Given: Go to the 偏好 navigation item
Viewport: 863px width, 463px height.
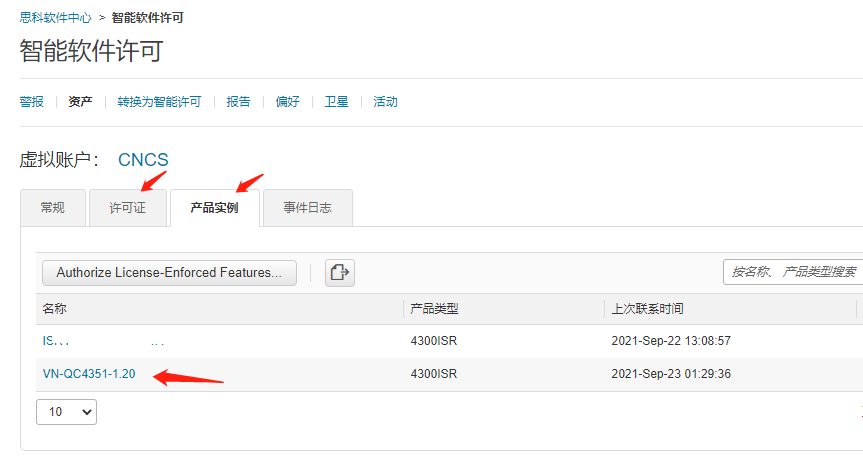Looking at the screenshot, I should pos(287,102).
